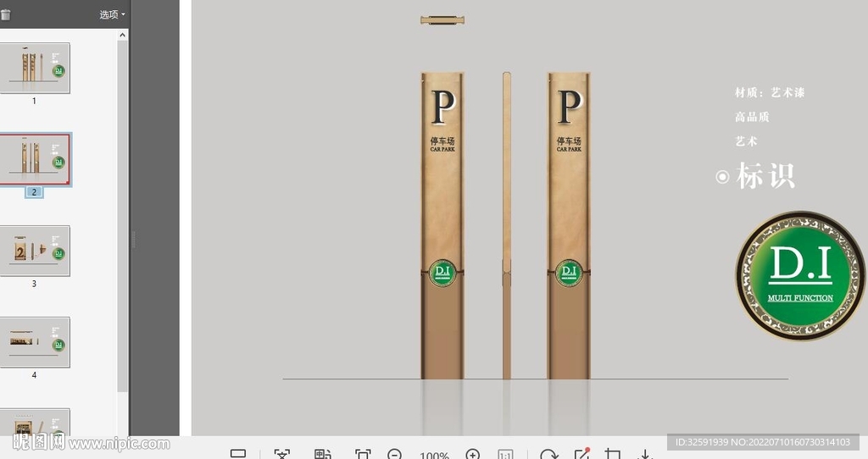Open the 选项 options dropdown

click(x=112, y=14)
